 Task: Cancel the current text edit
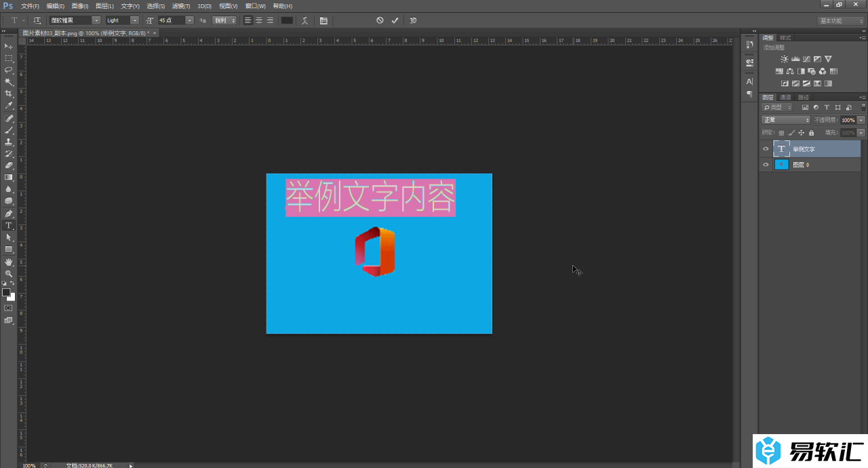point(380,20)
